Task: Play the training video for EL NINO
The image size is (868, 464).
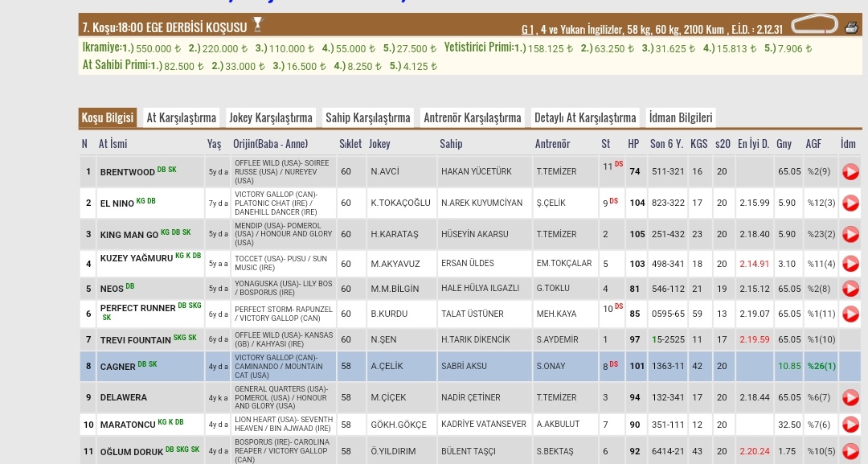Action: point(850,203)
